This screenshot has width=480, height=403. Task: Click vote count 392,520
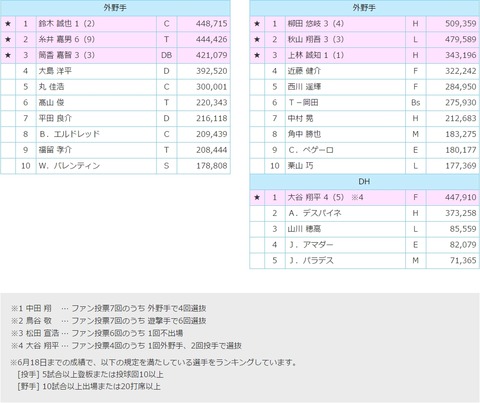coord(212,71)
